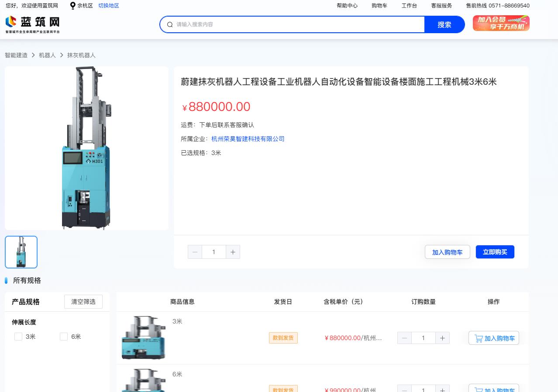The image size is (558, 392).
Task: Click the blue 搜索 button
Action: (x=444, y=24)
